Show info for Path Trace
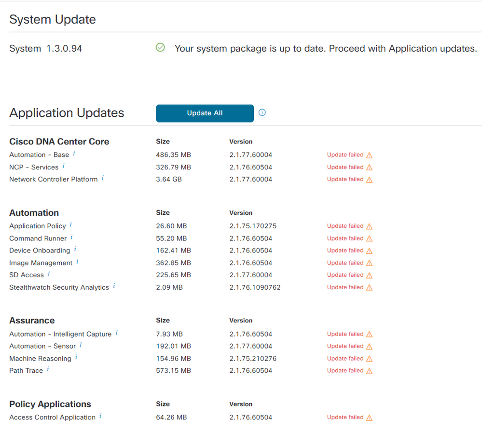This screenshot has height=448, width=482. 48,369
